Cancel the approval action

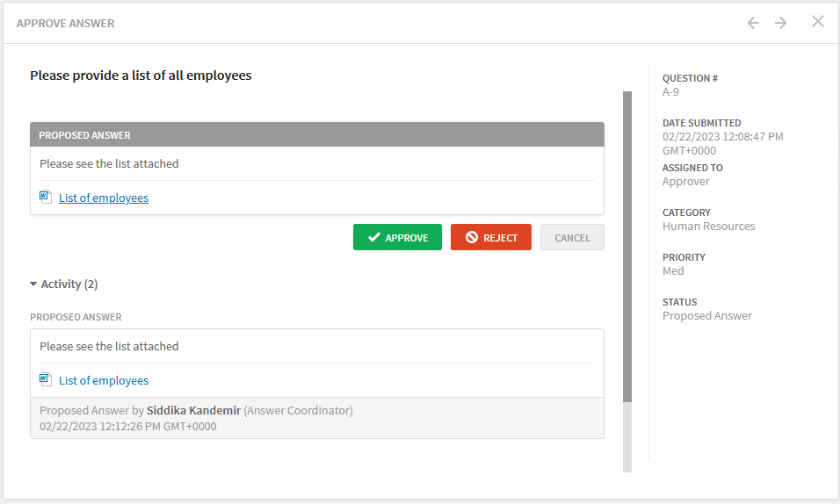[572, 237]
